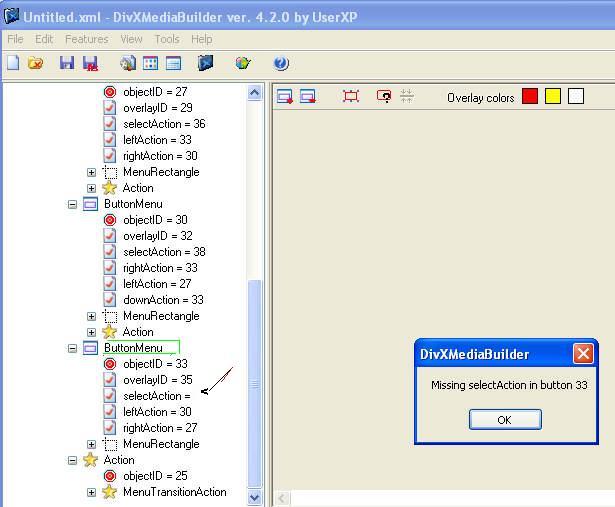
Task: Expand MenuRectangle below downAction = 33
Action: coord(91,316)
